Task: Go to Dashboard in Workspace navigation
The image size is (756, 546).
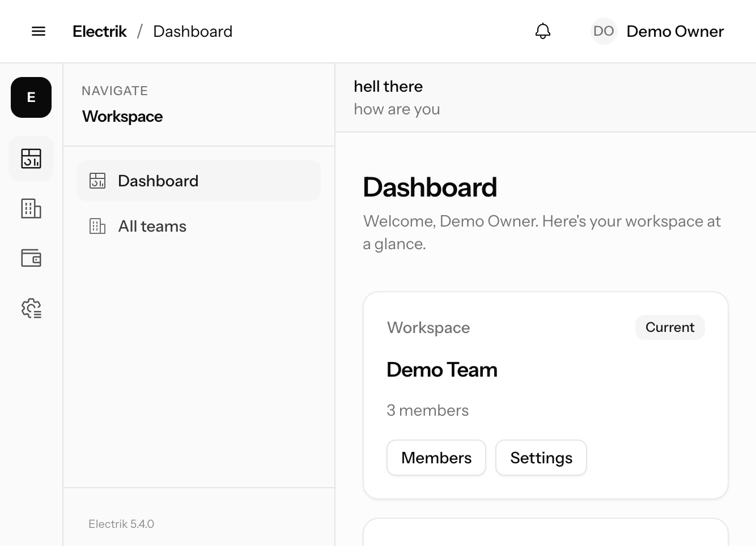Action: pos(199,181)
